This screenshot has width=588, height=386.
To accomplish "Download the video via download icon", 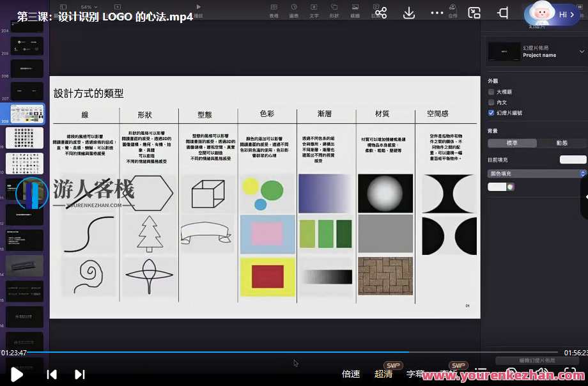I will (409, 13).
